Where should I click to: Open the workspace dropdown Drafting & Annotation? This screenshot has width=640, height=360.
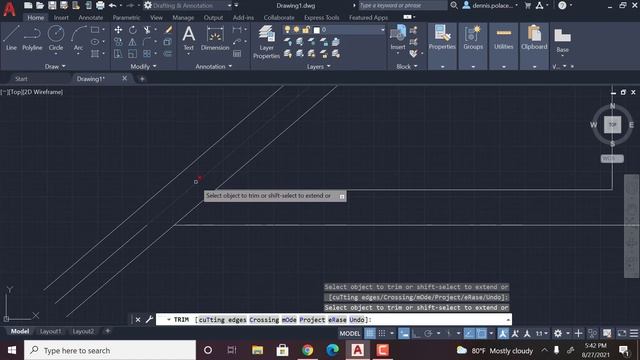188,5
